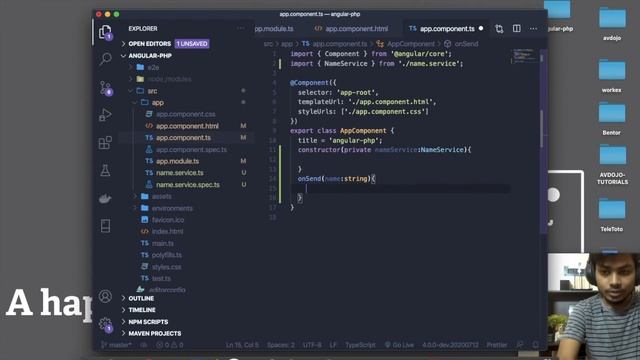The height and width of the screenshot is (360, 640).
Task: Open app.component.css in explorer
Action: (x=186, y=114)
